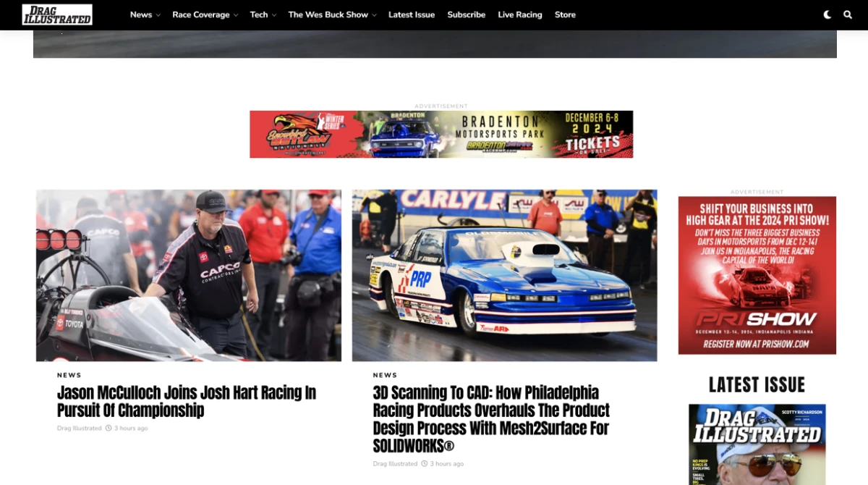Click the LATEST ISSUE sidebar heading
The width and height of the screenshot is (868, 485).
[757, 384]
